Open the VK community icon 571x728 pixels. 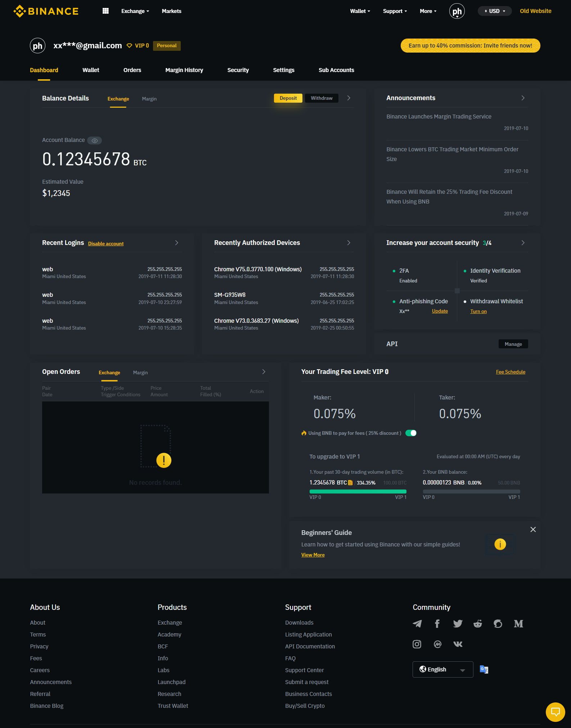point(458,644)
